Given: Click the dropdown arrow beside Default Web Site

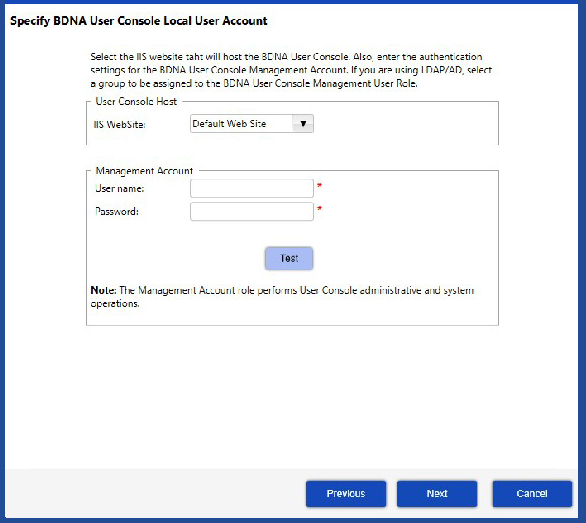Looking at the screenshot, I should pyautogui.click(x=303, y=124).
